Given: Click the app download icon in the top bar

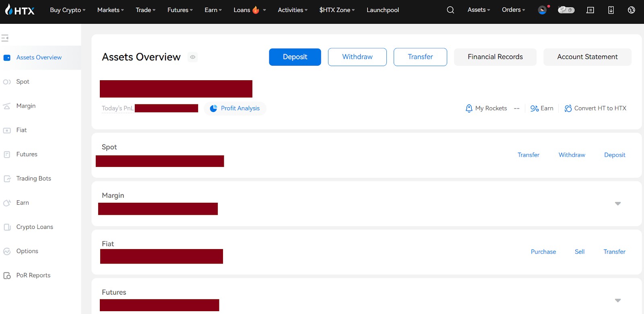Looking at the screenshot, I should point(611,10).
